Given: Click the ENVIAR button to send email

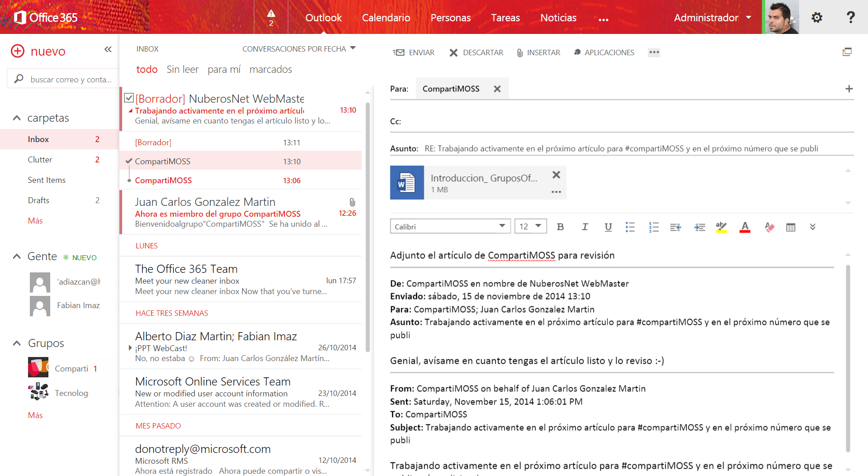Looking at the screenshot, I should tap(413, 52).
